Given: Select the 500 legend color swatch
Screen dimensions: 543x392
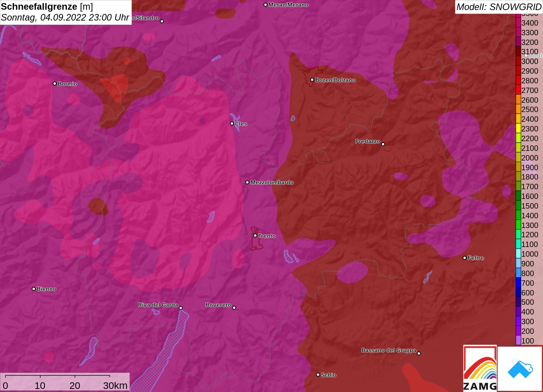Looking at the screenshot, I should pyautogui.click(x=518, y=302).
